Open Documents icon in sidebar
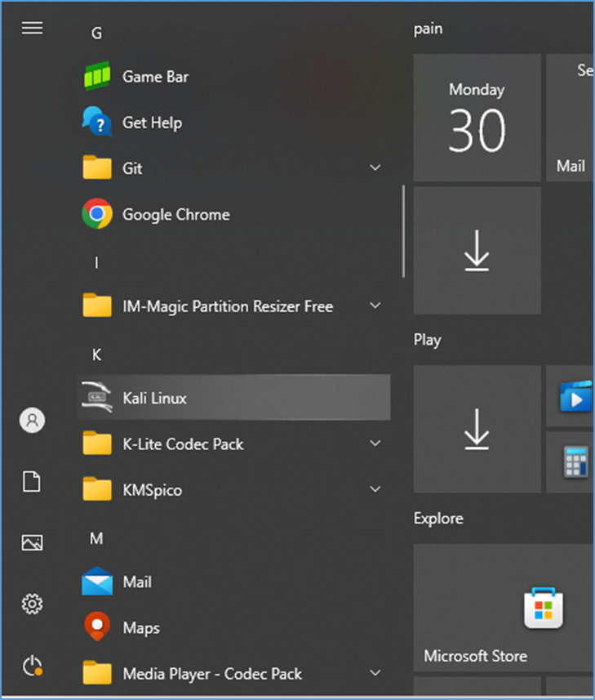Image resolution: width=595 pixels, height=700 pixels. 32,482
